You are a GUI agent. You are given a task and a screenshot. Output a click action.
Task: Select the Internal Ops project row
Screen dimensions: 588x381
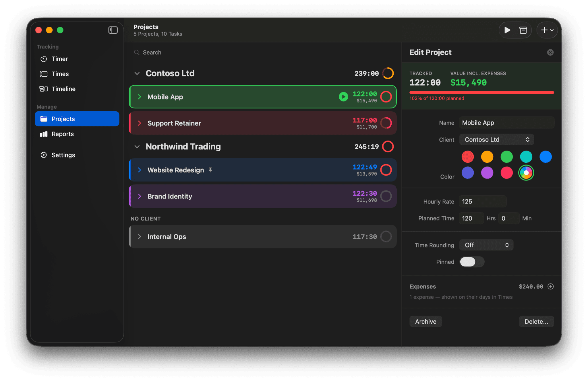coord(263,237)
